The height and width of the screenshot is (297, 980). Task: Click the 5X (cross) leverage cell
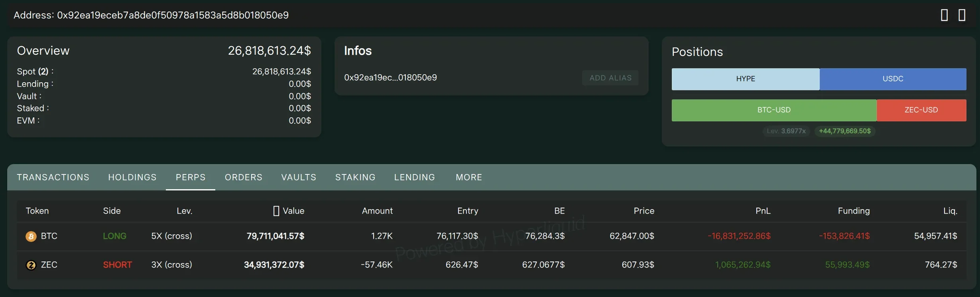click(x=171, y=236)
